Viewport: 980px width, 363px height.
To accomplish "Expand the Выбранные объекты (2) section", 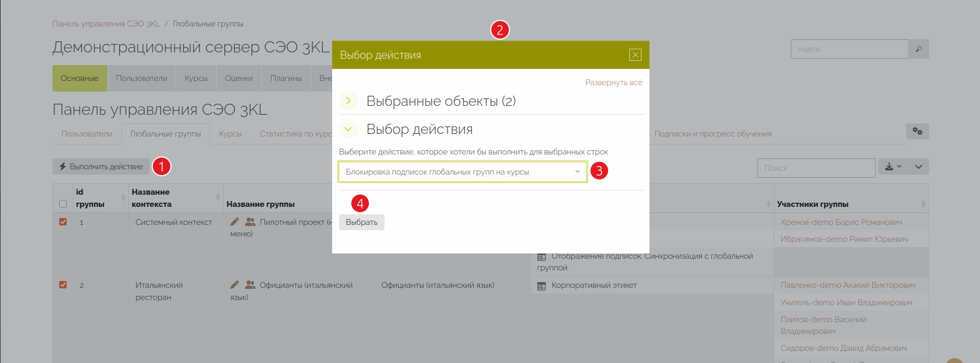I will pos(348,101).
